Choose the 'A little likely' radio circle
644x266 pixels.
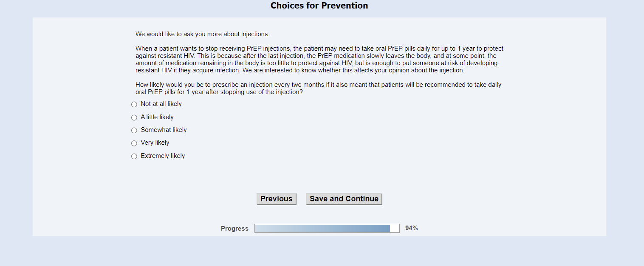point(134,117)
